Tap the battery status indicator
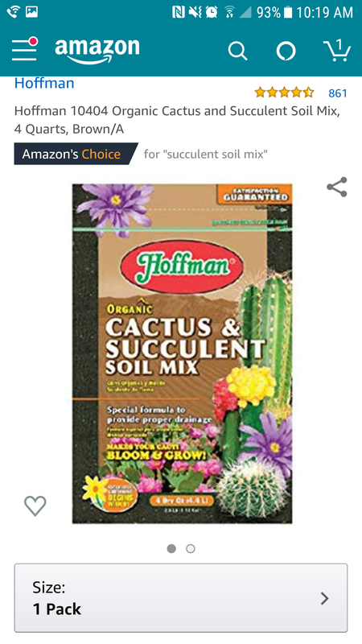This screenshot has width=362, height=644. coord(288,12)
